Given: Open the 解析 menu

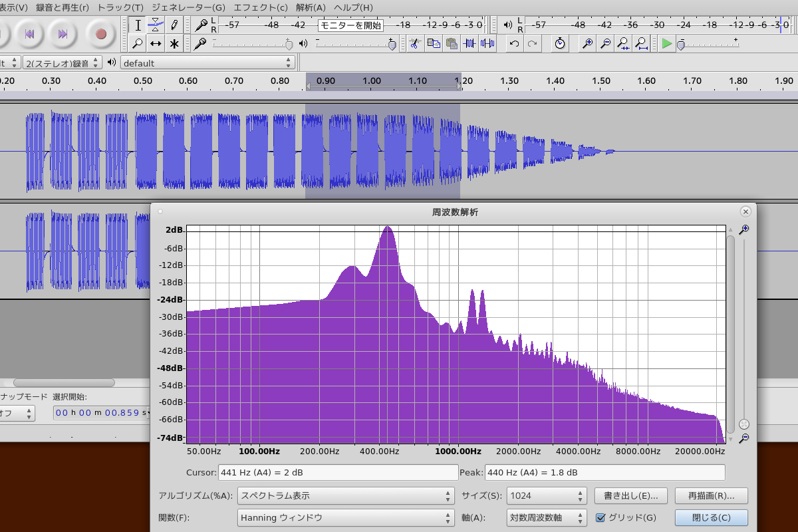Looking at the screenshot, I should tap(311, 7).
